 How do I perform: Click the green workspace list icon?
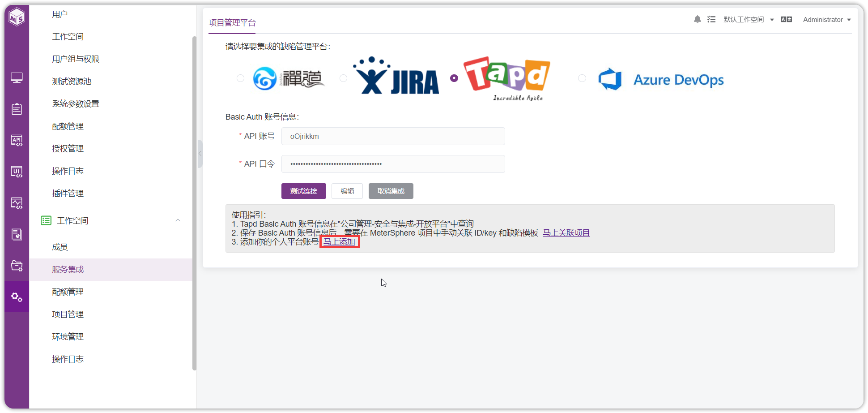click(x=46, y=220)
